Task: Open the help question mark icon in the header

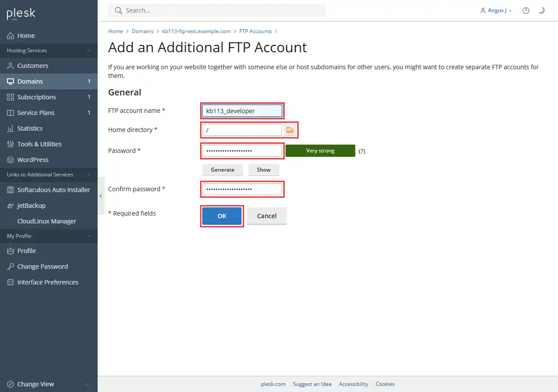Action: [526, 10]
